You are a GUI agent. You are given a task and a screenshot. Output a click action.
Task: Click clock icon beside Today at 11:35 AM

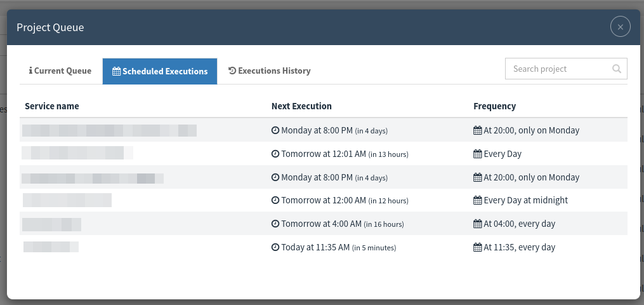(275, 247)
